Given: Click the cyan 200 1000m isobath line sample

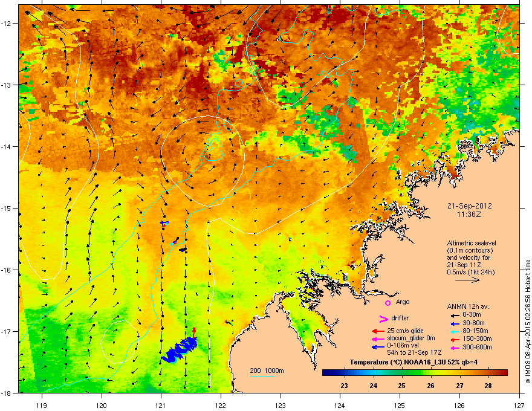Looking at the screenshot, I should click(262, 376).
